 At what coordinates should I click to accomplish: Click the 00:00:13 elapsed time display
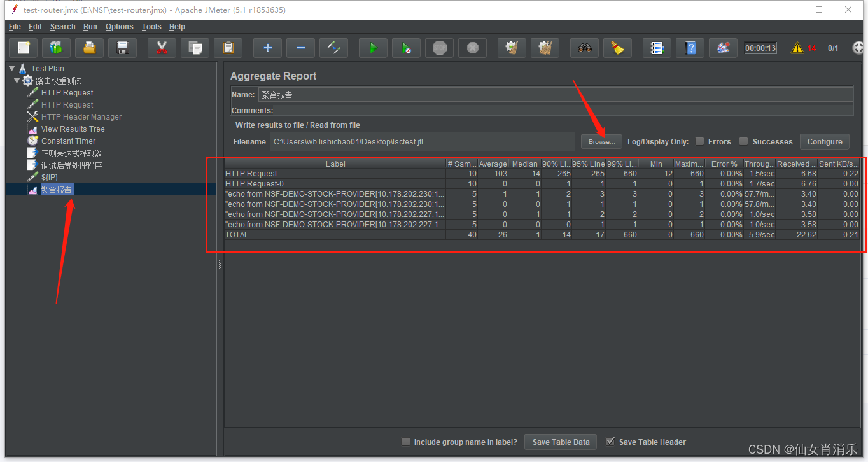[760, 48]
